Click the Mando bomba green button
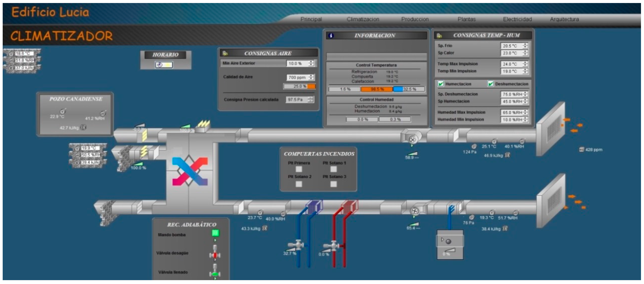This screenshot has width=644, height=284. (215, 233)
